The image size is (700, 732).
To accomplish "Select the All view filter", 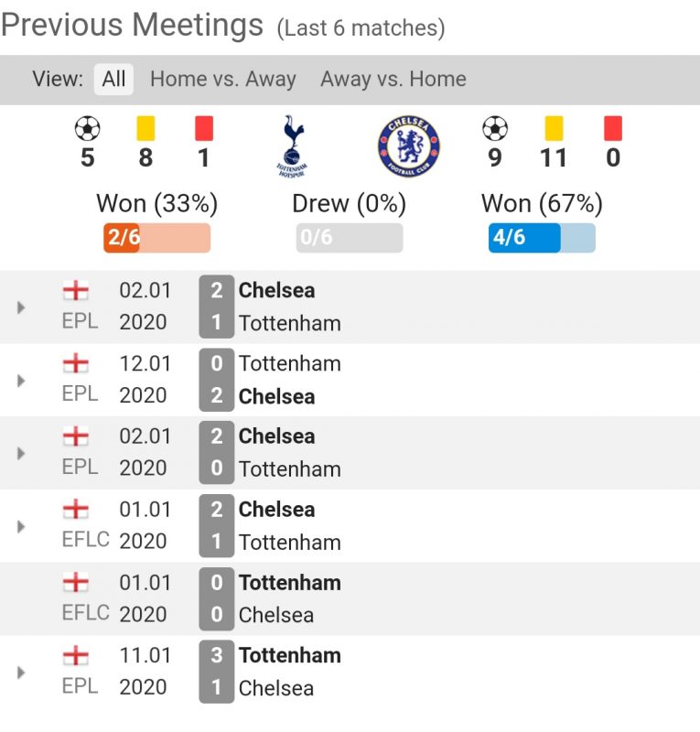I will 113,80.
